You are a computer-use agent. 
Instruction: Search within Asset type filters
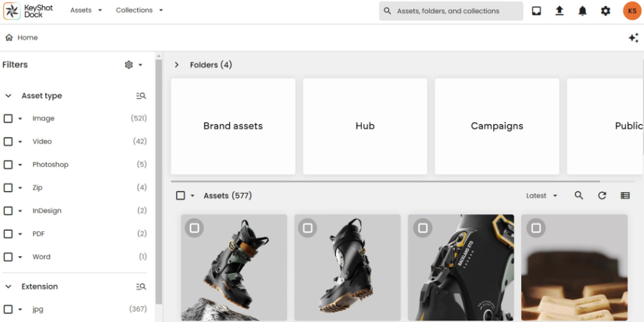[x=141, y=96]
